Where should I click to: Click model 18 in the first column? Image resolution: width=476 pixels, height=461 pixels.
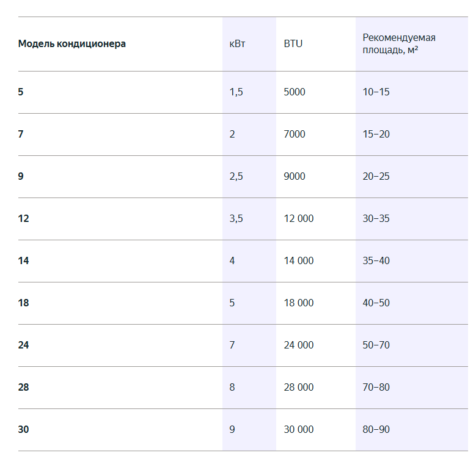pyautogui.click(x=23, y=303)
